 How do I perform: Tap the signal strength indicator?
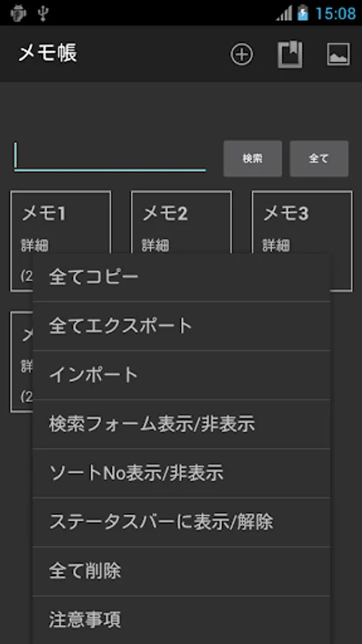[284, 13]
